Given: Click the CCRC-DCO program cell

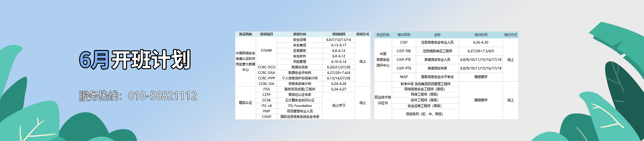Looking at the screenshot, I should point(266,67).
